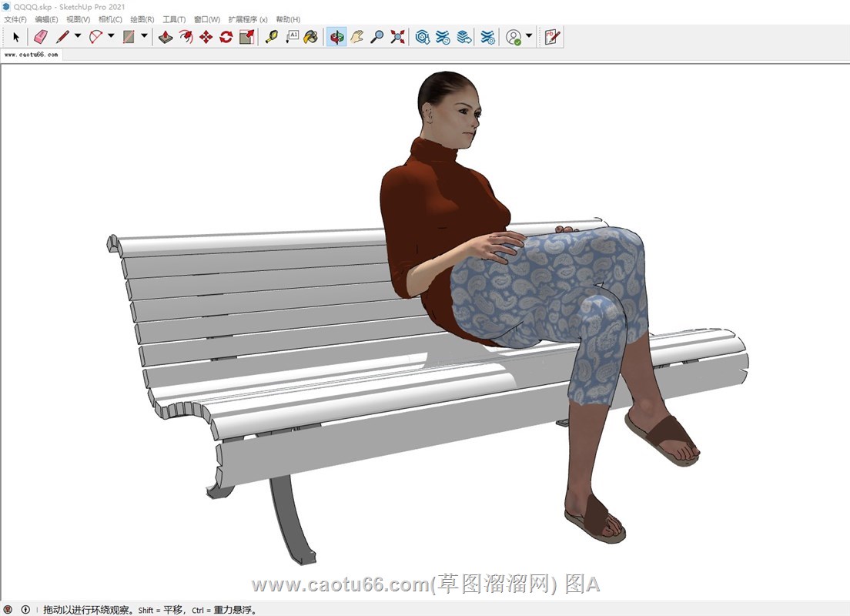Image resolution: width=850 pixels, height=616 pixels.
Task: Activate the Push/Pull tool
Action: coord(166,37)
